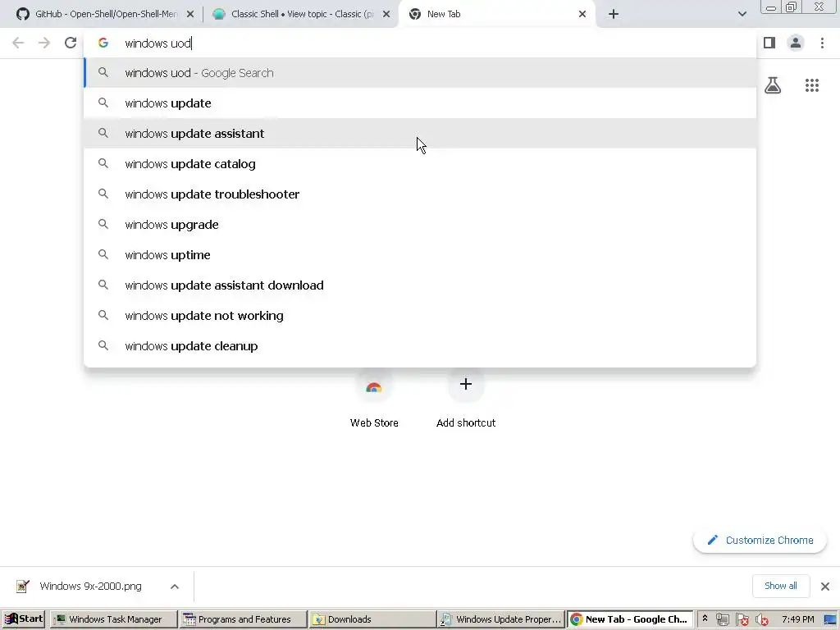This screenshot has height=630, width=840.
Task: Click the browser Back arrow
Action: coord(18,43)
